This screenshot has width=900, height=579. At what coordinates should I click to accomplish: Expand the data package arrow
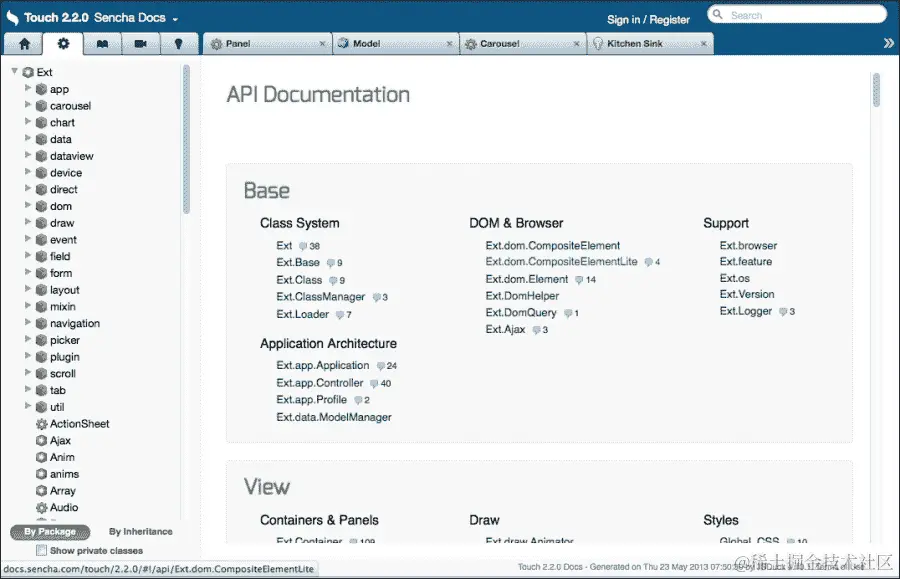click(28, 138)
